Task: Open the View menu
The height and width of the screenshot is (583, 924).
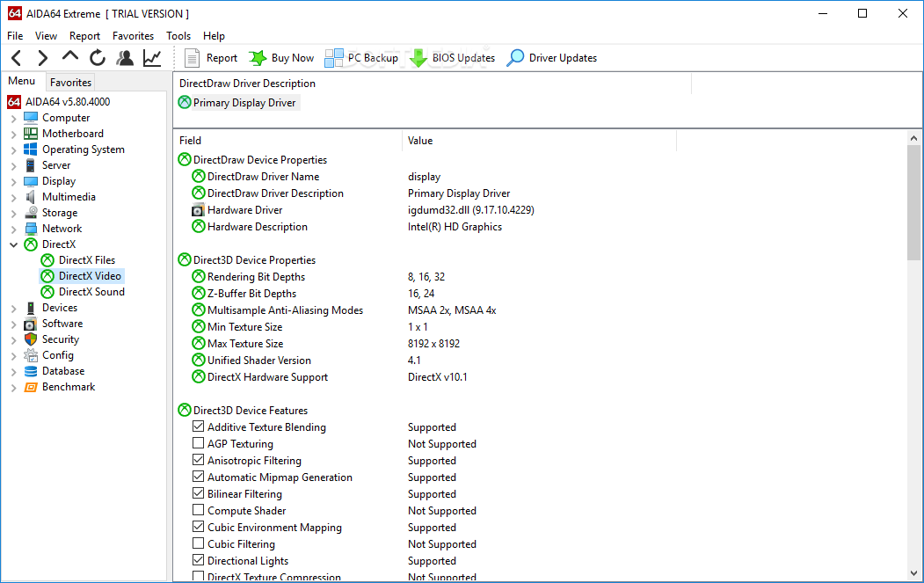Action: (x=46, y=36)
